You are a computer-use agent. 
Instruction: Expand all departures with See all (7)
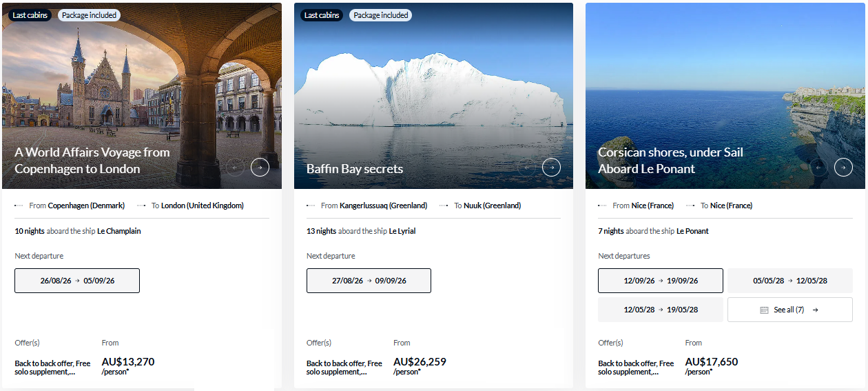point(790,310)
